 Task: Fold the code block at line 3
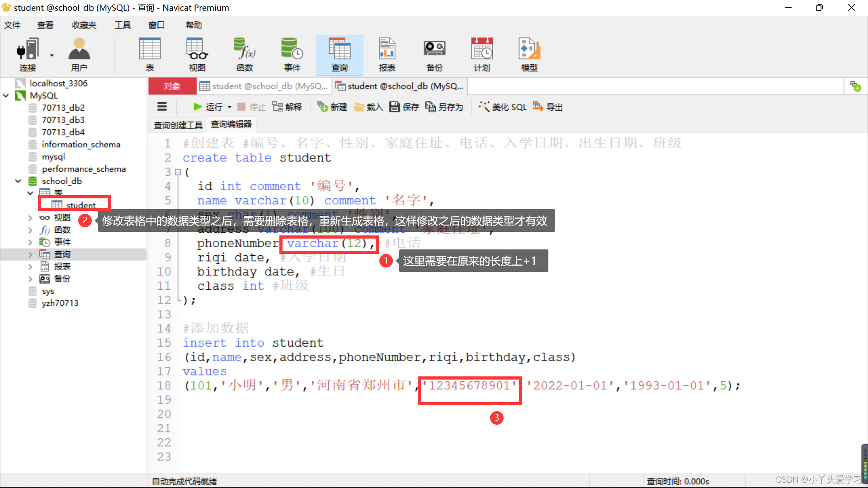pos(178,172)
